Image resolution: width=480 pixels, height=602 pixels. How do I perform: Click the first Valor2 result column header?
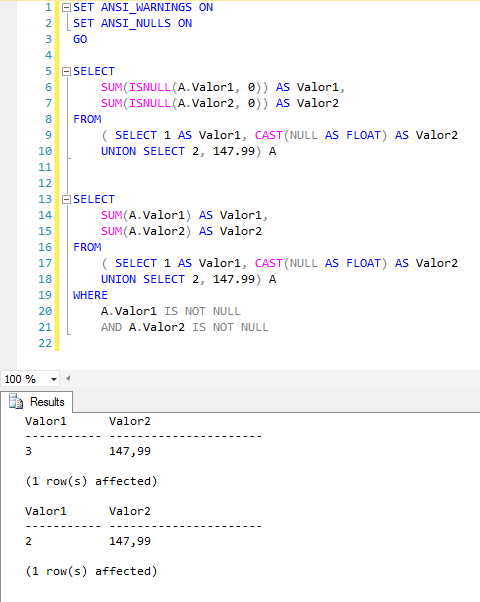(130, 421)
